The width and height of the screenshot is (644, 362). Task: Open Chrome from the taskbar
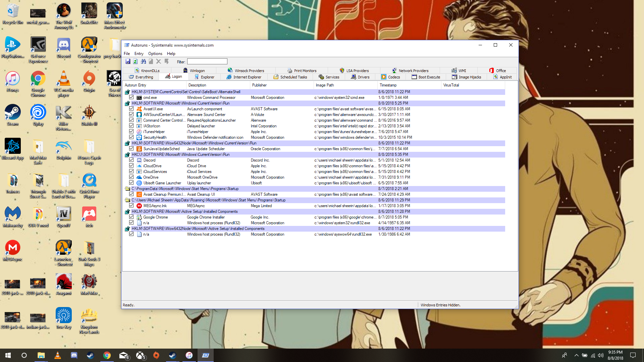107,355
